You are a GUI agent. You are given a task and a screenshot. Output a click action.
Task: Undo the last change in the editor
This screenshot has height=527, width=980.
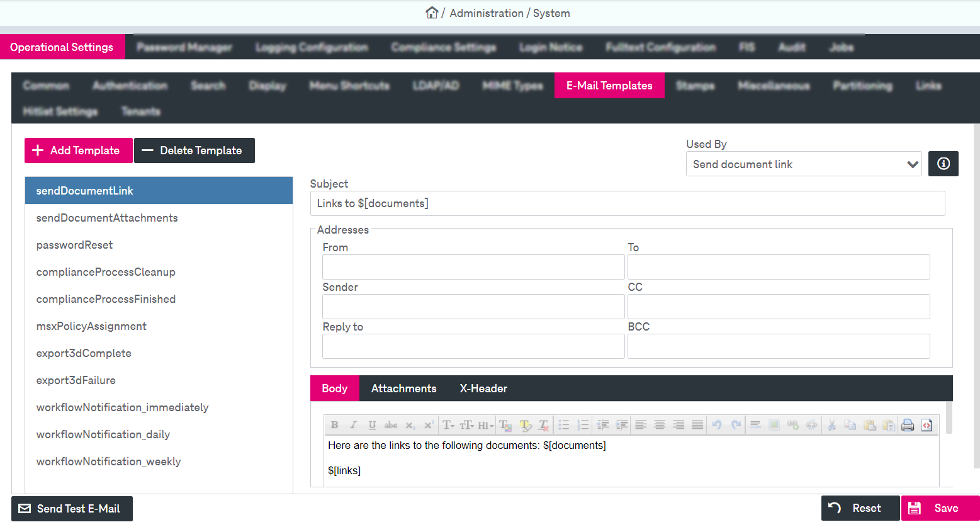pos(716,425)
